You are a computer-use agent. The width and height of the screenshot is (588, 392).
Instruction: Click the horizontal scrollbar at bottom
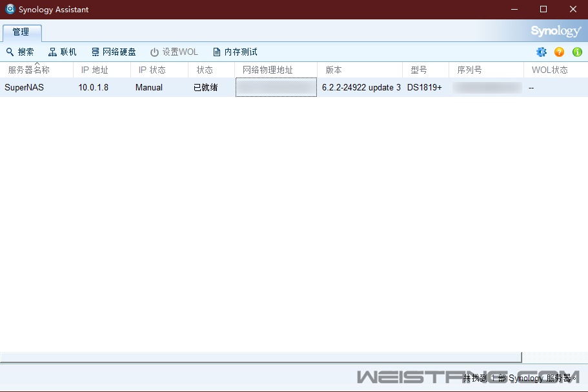[260, 357]
